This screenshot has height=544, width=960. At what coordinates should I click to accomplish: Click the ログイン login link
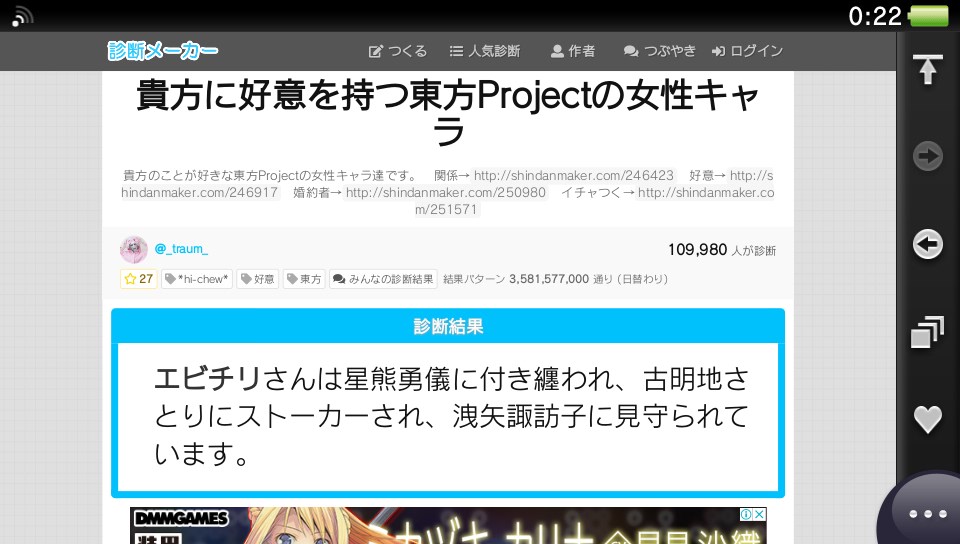click(747, 51)
